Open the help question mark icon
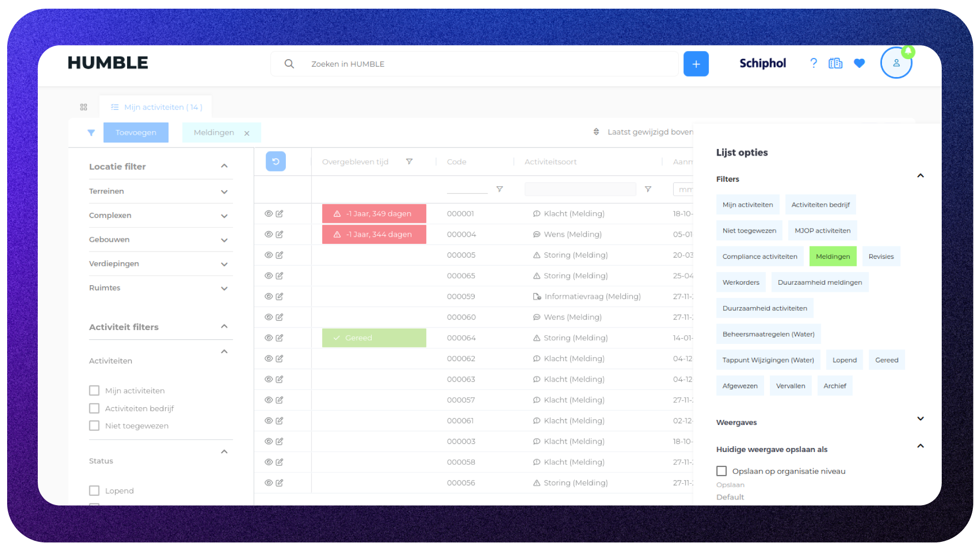The image size is (980, 551). tap(814, 63)
